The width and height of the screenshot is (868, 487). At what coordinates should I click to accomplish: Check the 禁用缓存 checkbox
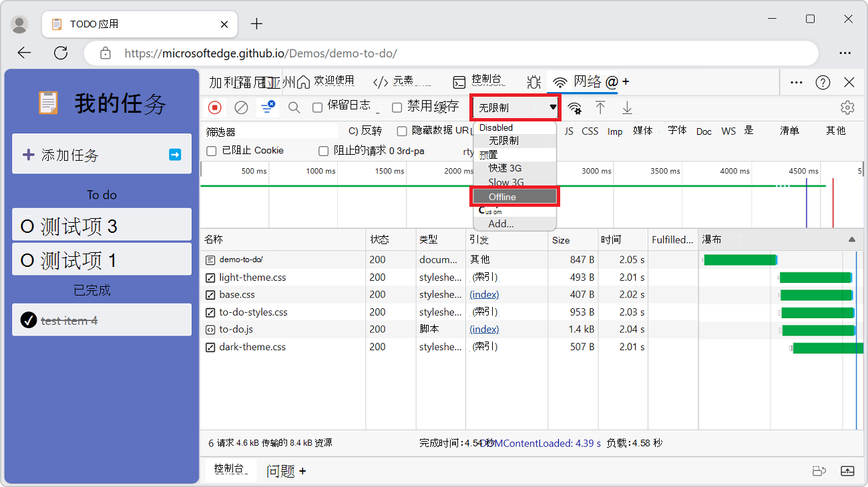click(x=397, y=107)
